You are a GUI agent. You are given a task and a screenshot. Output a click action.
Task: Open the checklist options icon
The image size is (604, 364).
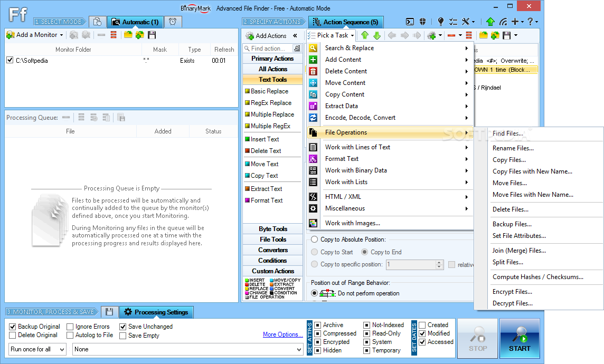454,22
